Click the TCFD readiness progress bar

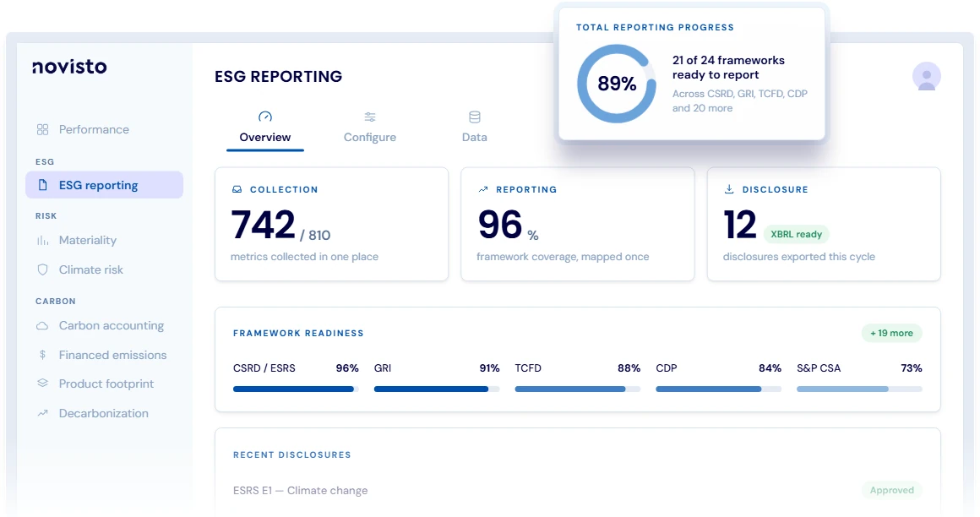578,389
